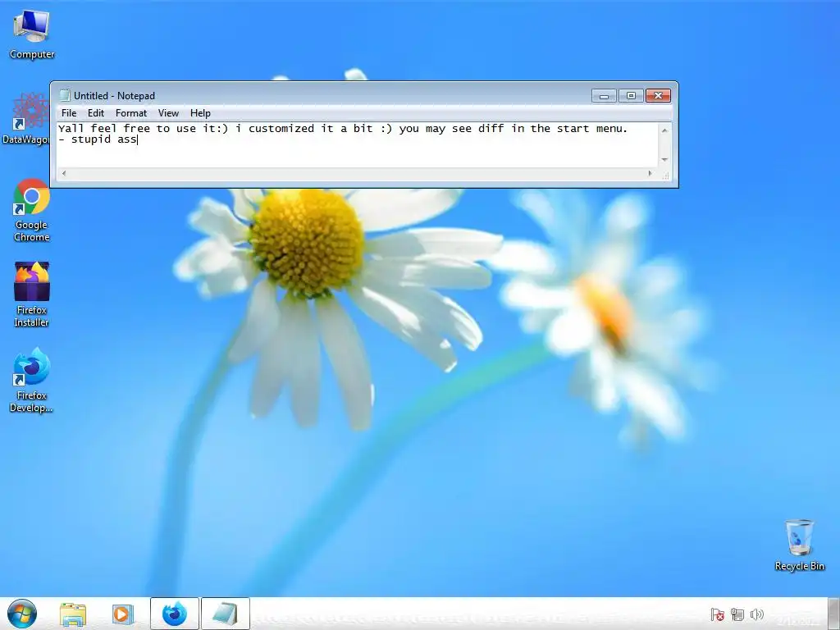Close the Untitled Notepad window
Image resolution: width=840 pixels, height=630 pixels.
pos(659,96)
